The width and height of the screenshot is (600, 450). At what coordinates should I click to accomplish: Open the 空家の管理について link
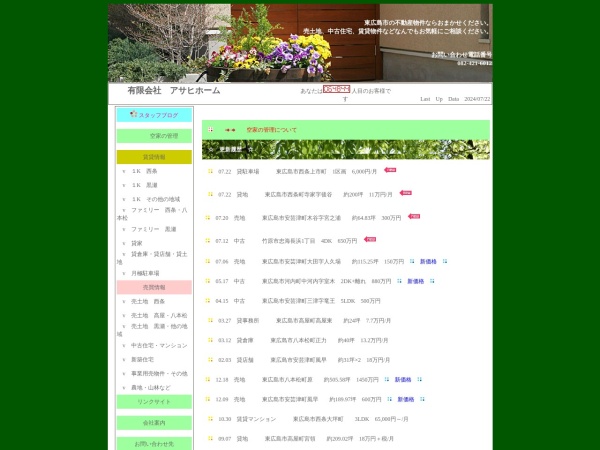(272, 130)
